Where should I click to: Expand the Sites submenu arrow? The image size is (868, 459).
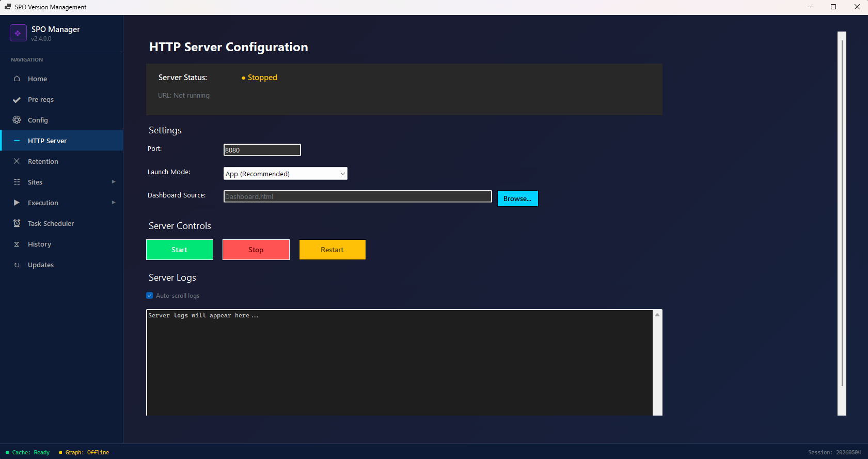point(114,182)
